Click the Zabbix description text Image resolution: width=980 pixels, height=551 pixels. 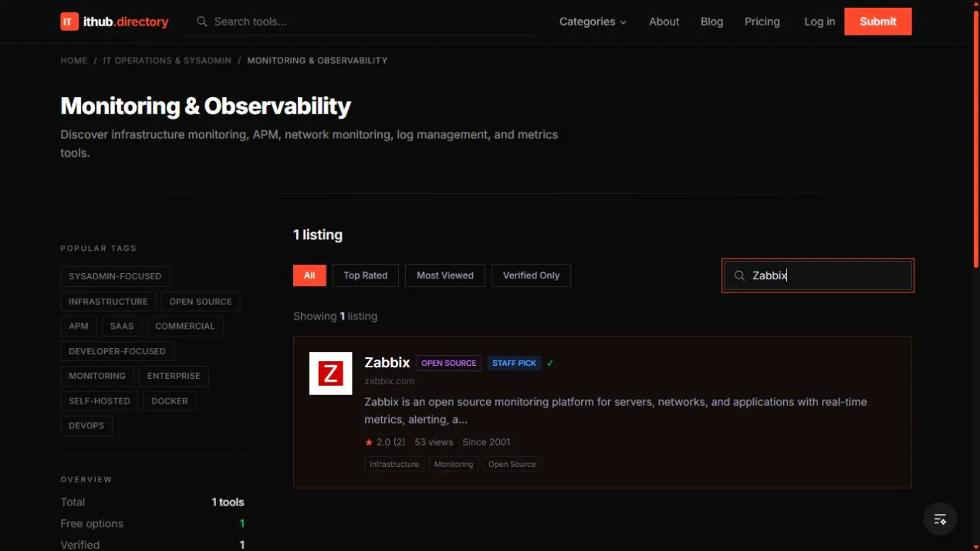coord(616,411)
